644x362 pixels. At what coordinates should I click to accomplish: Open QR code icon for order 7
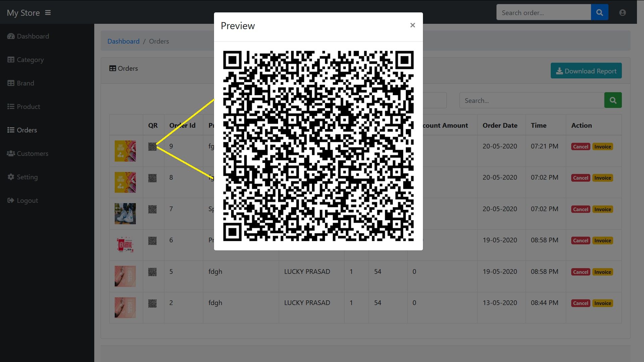(x=152, y=209)
